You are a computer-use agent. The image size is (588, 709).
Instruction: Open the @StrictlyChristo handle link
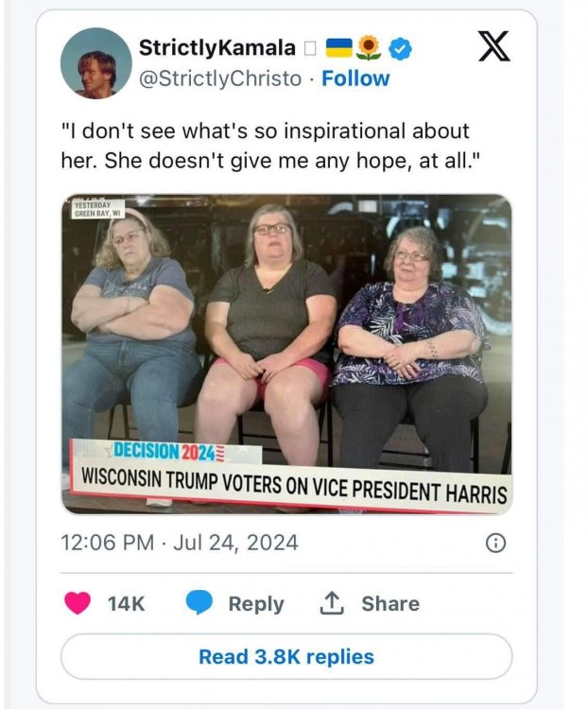[x=220, y=78]
